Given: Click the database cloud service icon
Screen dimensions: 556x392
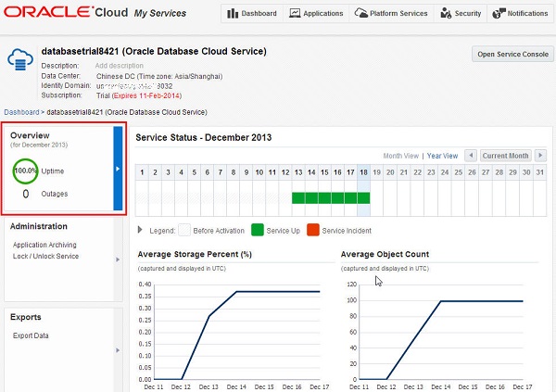Looking at the screenshot, I should coord(20,59).
